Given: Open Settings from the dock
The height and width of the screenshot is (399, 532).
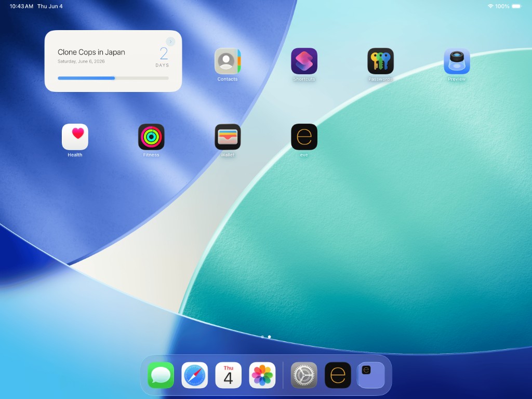Looking at the screenshot, I should pos(304,375).
